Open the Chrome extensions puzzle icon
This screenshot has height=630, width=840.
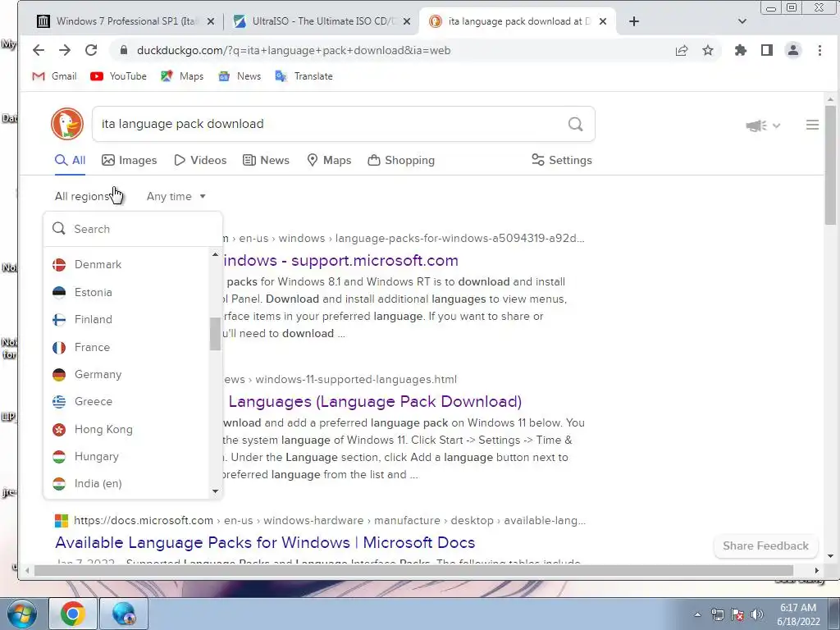tap(741, 50)
